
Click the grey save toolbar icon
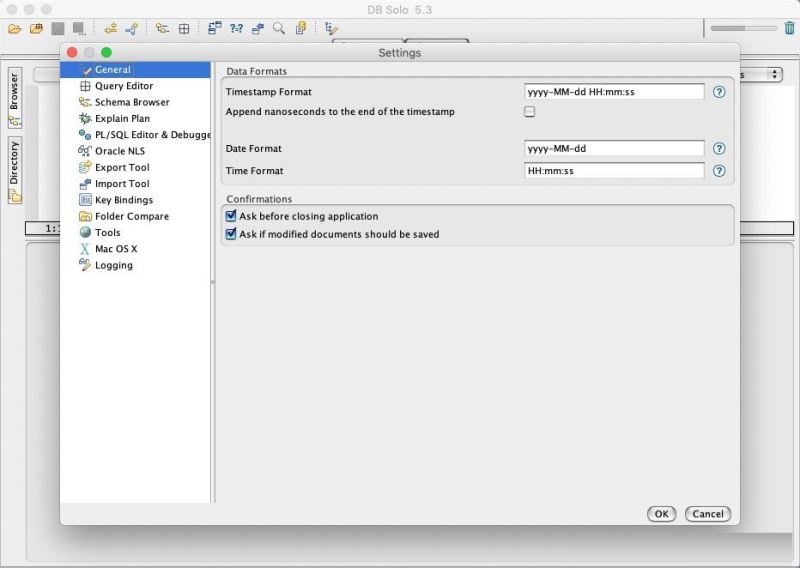coord(58,29)
